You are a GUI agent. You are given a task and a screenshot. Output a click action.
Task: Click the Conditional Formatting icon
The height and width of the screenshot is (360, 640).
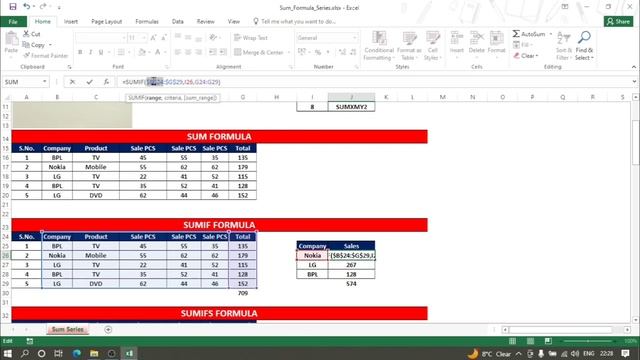pyautogui.click(x=379, y=38)
